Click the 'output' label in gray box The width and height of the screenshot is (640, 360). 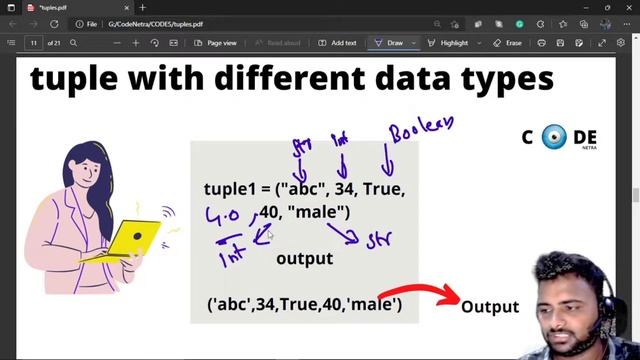click(x=304, y=259)
